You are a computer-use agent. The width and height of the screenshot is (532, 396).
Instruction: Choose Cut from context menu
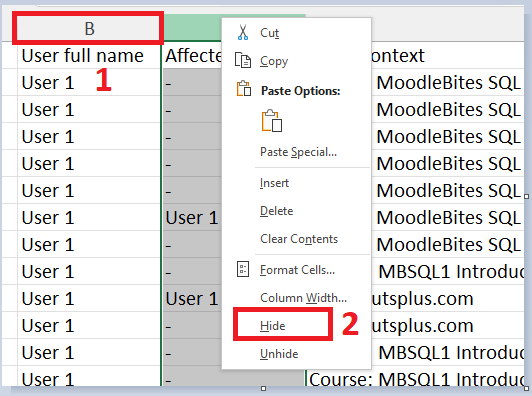click(x=269, y=33)
